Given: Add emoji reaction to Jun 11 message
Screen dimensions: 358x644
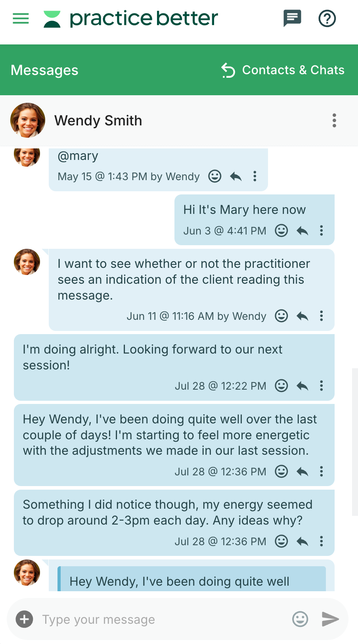Looking at the screenshot, I should click(x=281, y=316).
